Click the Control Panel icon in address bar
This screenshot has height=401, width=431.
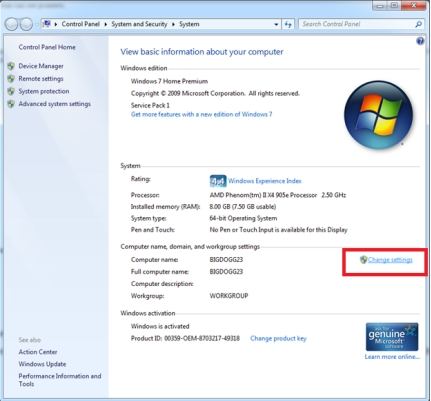[x=47, y=24]
